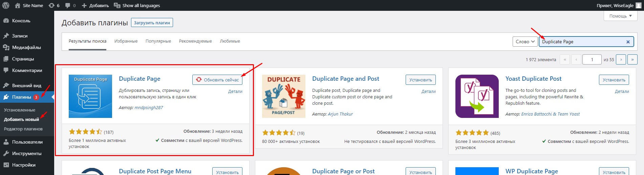Open Детали for Duplicate Page

pos(235,91)
